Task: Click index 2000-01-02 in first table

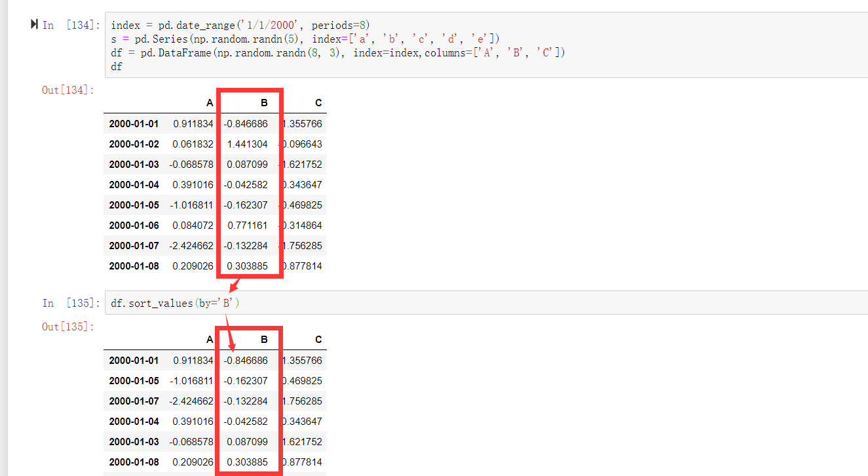Action: pos(134,144)
